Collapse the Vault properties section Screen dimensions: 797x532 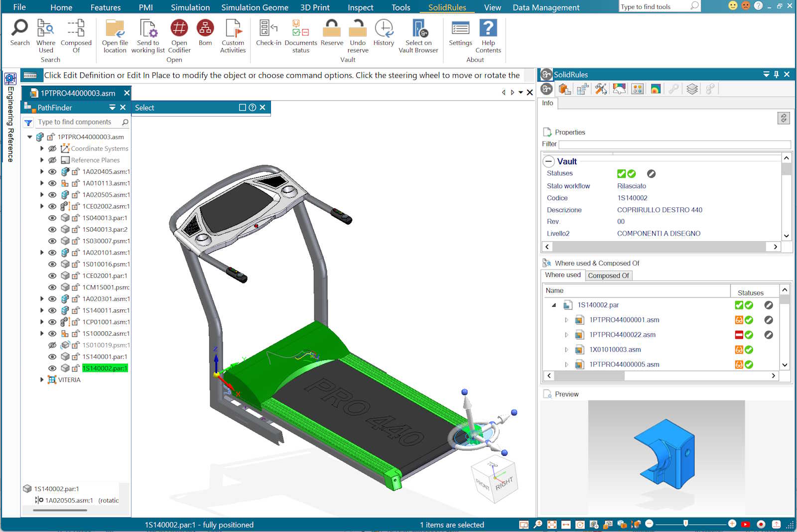[x=548, y=161]
